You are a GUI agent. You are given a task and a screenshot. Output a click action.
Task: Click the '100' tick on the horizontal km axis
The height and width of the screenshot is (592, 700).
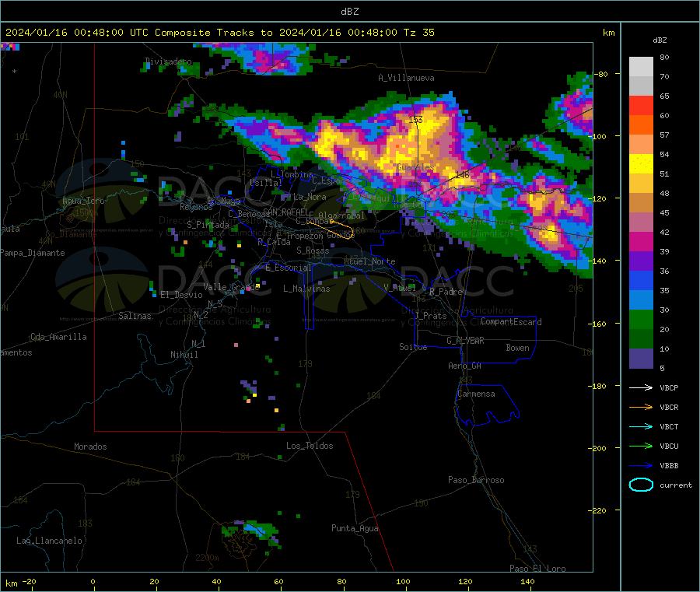click(x=403, y=581)
